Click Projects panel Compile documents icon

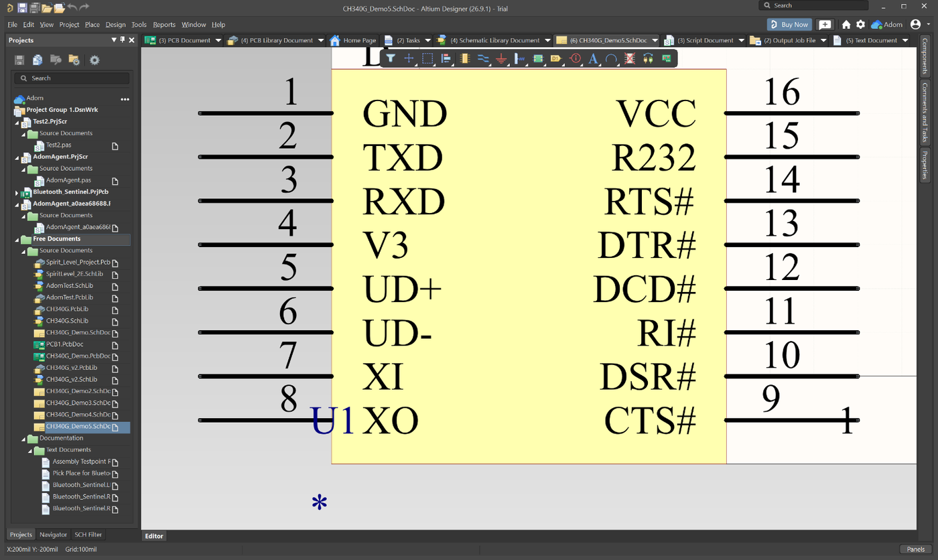[x=38, y=60]
